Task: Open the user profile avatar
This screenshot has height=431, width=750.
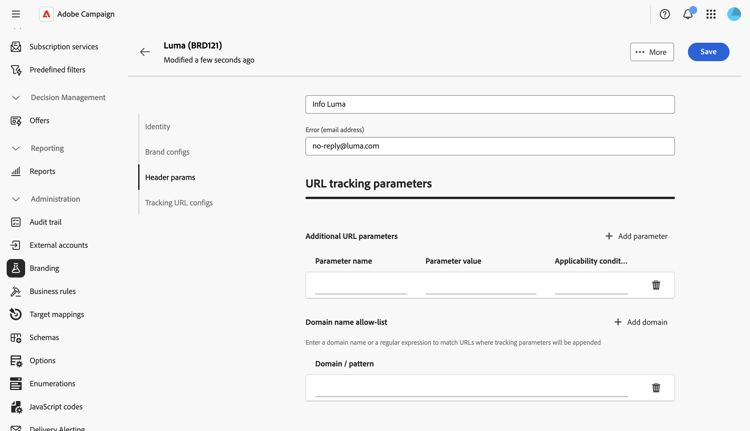Action: 734,14
